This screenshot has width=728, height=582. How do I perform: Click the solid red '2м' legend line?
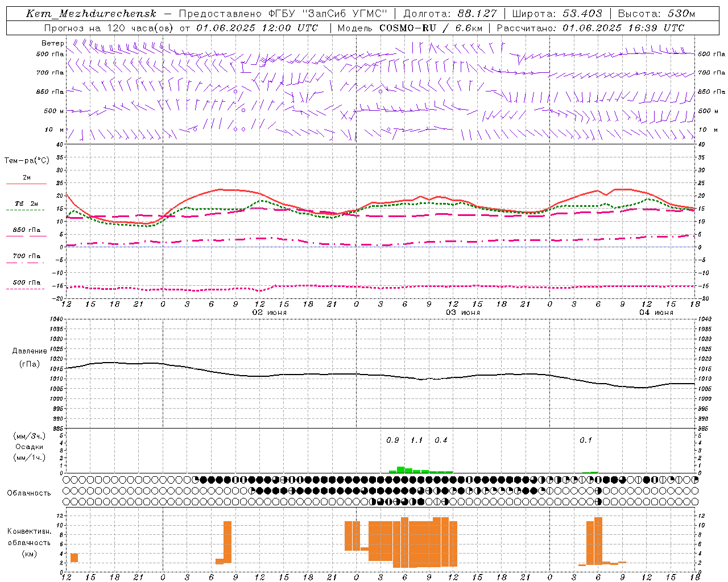point(26,184)
